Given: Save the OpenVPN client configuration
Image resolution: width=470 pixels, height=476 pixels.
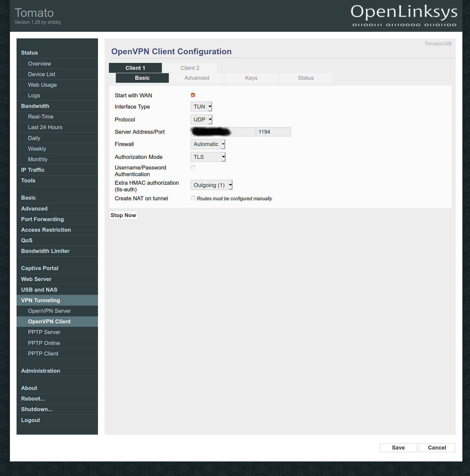Looking at the screenshot, I should pyautogui.click(x=398, y=448).
